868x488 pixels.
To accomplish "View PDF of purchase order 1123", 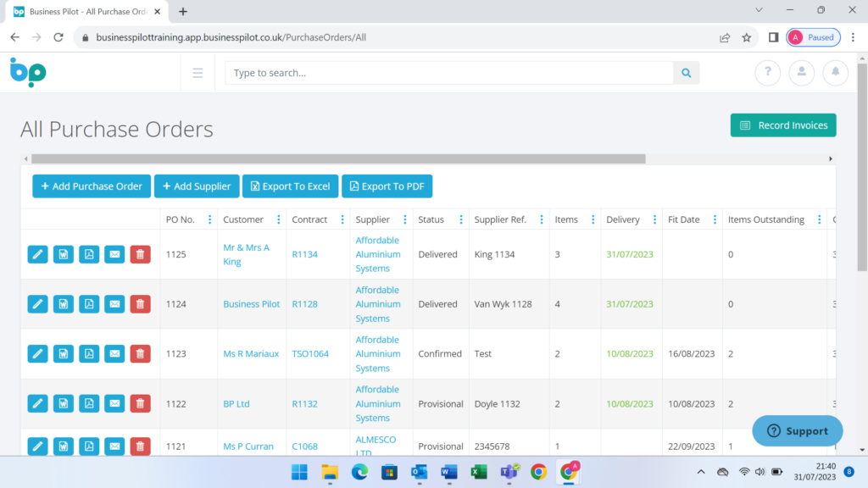I will (89, 353).
